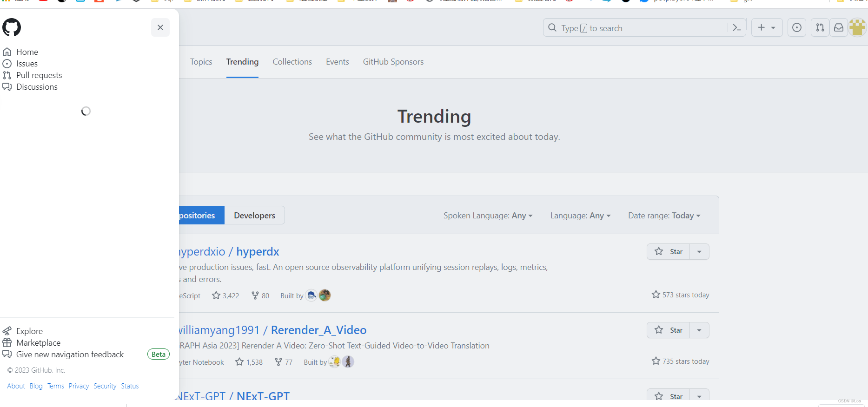Click first hyperdx contributor avatar

[311, 295]
